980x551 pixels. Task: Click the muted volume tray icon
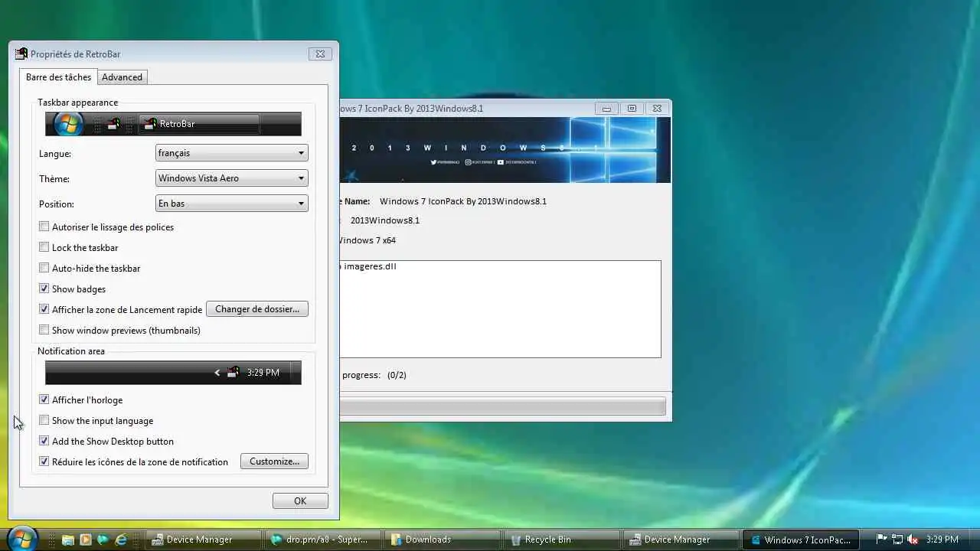point(912,540)
